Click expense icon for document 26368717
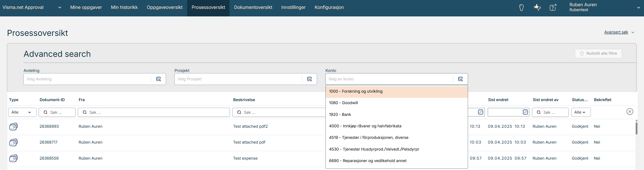Screen dimensions: 644x170 click(x=14, y=142)
